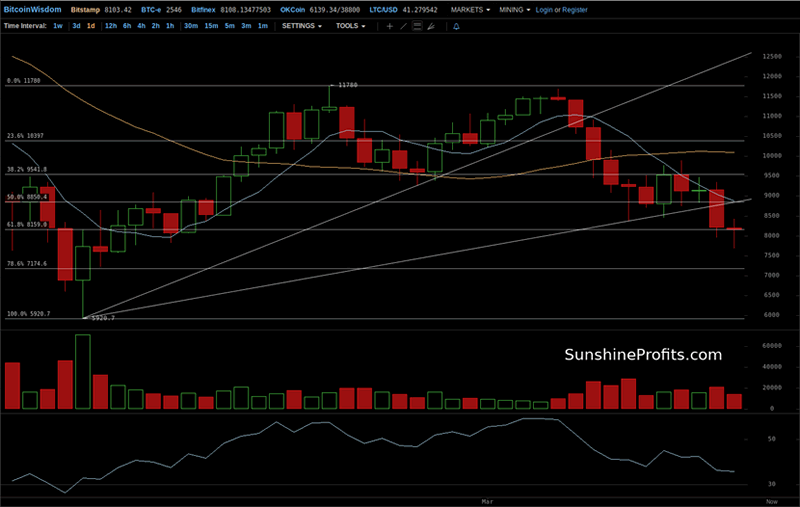This screenshot has width=800, height=507.
Task: Change interval to 1m
Action: point(262,26)
